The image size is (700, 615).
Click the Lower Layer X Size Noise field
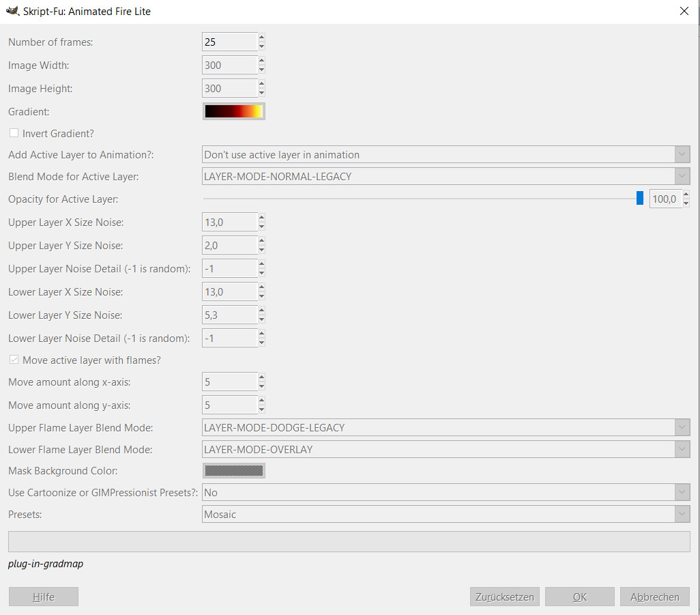point(230,292)
